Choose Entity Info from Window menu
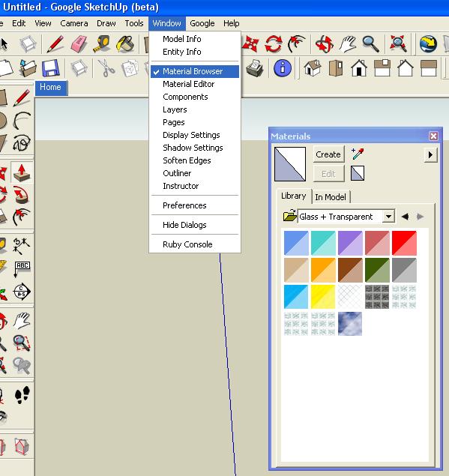Viewport: 449px width, 476px height. (195, 52)
